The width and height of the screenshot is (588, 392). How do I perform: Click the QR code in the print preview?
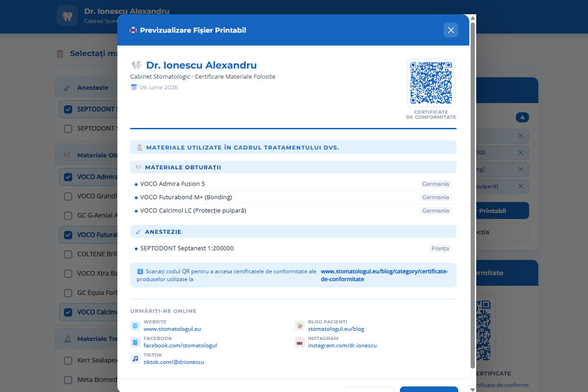[x=431, y=83]
